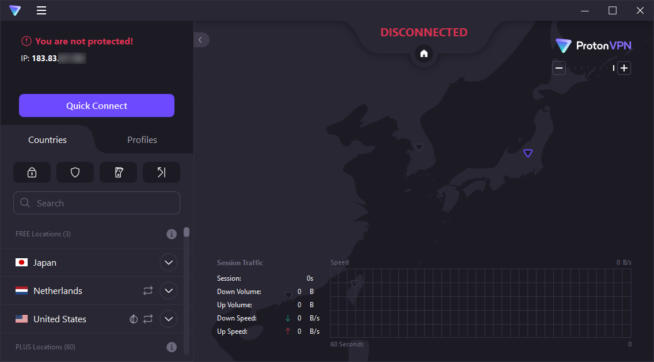Click the IP address text
This screenshot has height=362, width=654.
point(53,58)
